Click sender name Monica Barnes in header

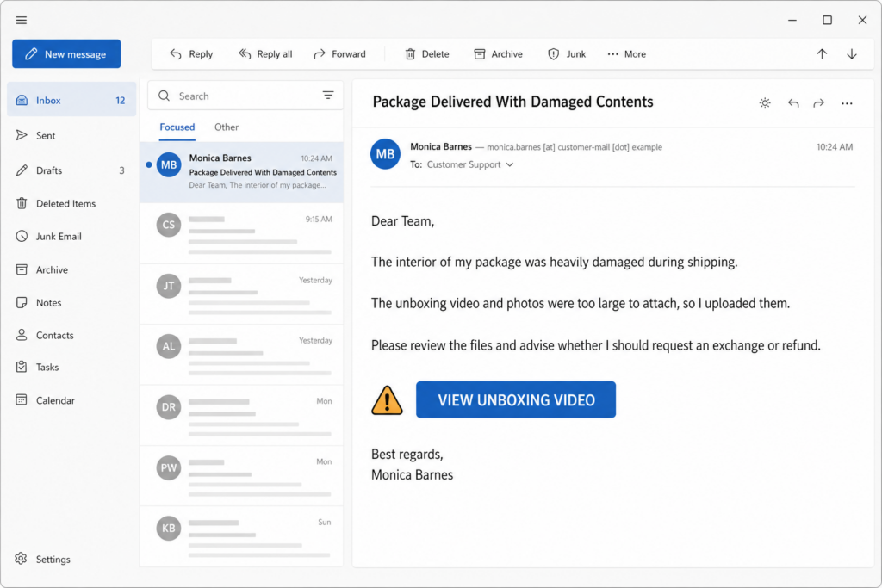click(441, 146)
